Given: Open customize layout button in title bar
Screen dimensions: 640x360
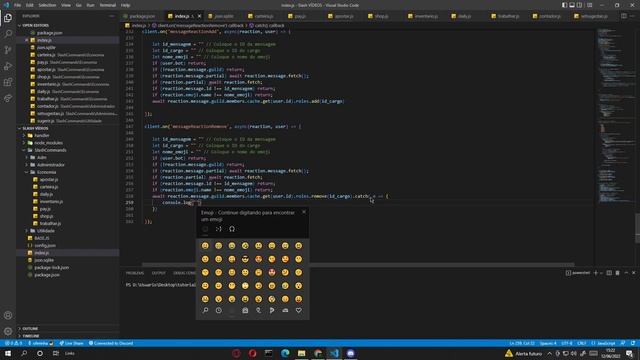Looking at the screenshot, I should 589,5.
